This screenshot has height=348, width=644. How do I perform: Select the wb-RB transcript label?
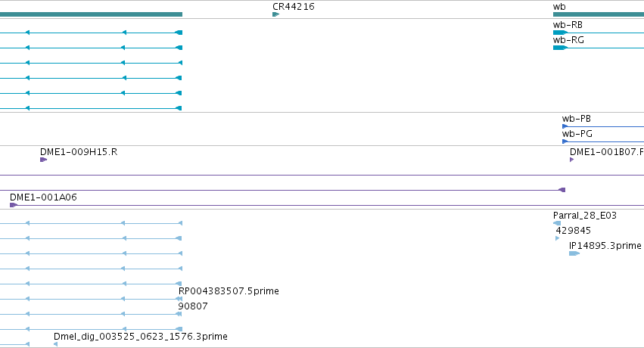[x=568, y=25]
